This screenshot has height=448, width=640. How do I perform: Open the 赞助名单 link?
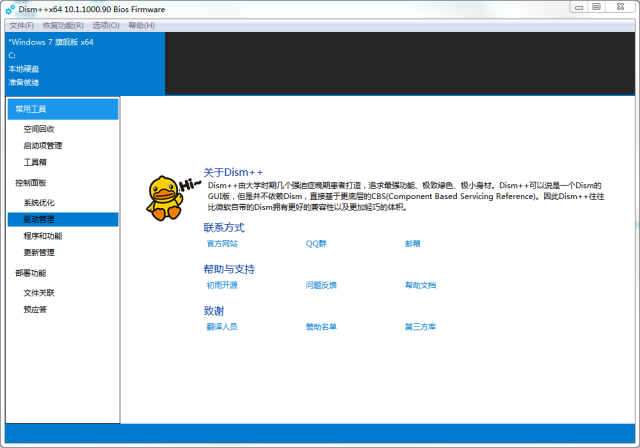coord(321,327)
